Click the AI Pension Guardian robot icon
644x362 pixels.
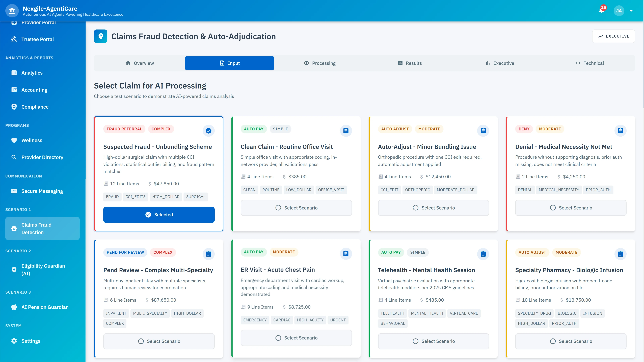(x=14, y=307)
